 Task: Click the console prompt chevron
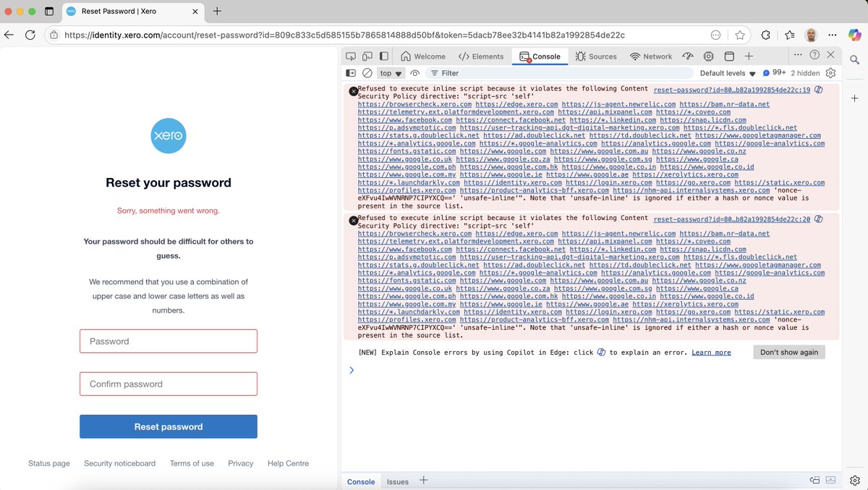(x=352, y=370)
